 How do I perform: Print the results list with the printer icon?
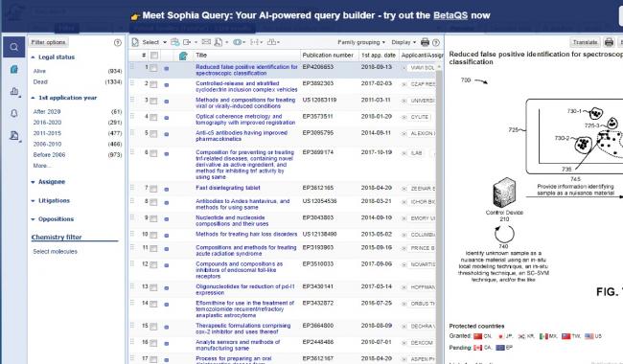pyautogui.click(x=426, y=42)
